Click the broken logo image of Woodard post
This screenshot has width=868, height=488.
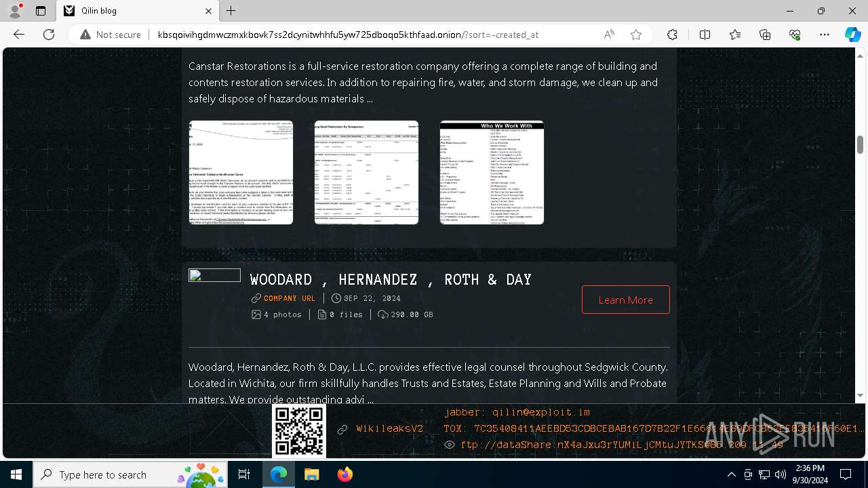pos(214,275)
